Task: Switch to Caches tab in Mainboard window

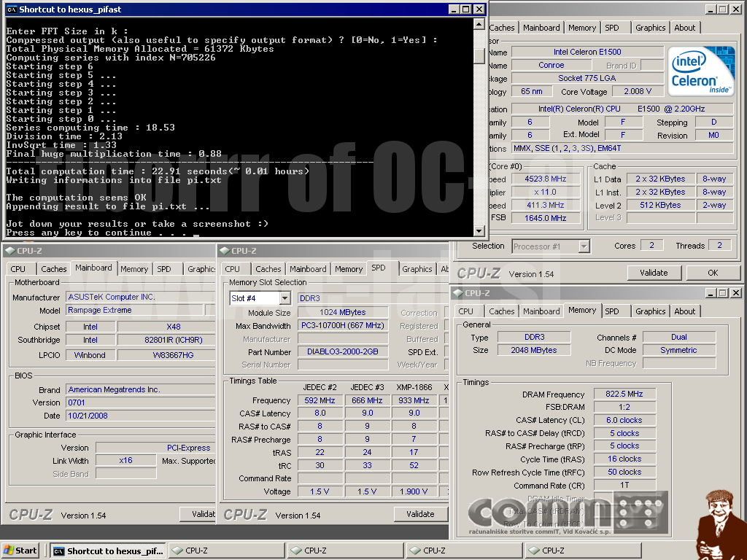Action: [x=53, y=269]
